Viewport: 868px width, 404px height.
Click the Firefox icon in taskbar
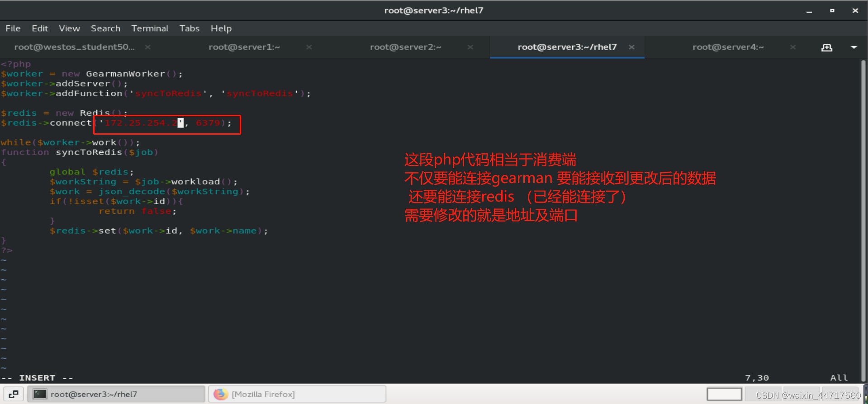tap(221, 394)
